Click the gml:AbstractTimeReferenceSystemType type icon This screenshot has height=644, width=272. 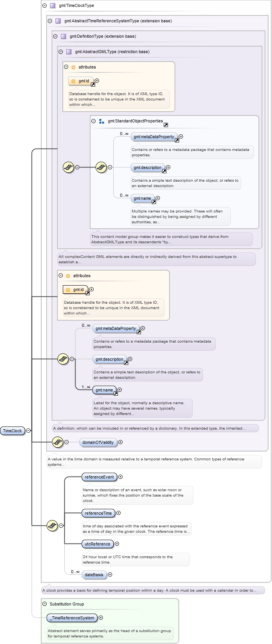click(58, 21)
